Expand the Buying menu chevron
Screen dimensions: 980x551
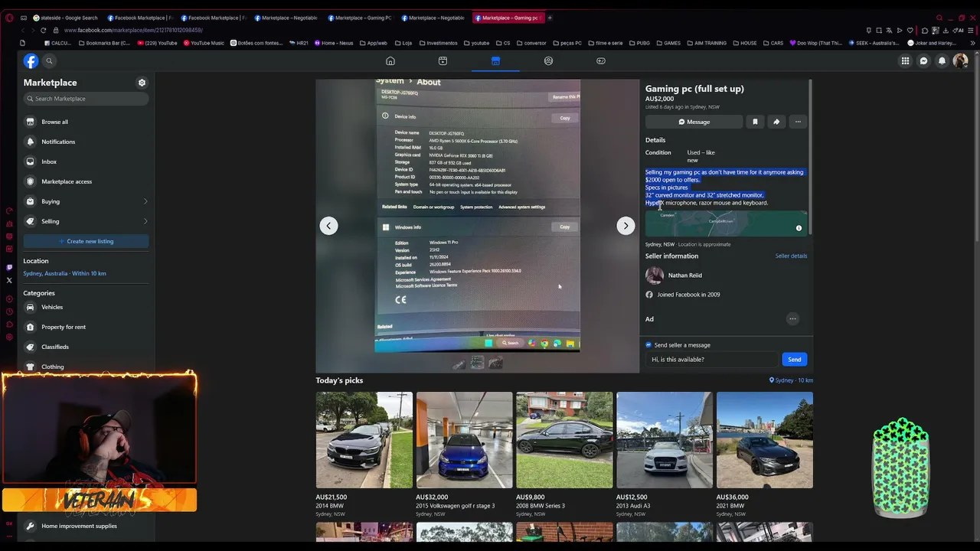point(145,201)
